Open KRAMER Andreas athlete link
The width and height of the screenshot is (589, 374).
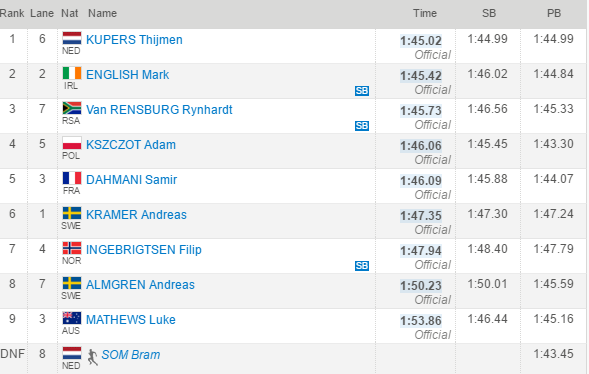[136, 215]
